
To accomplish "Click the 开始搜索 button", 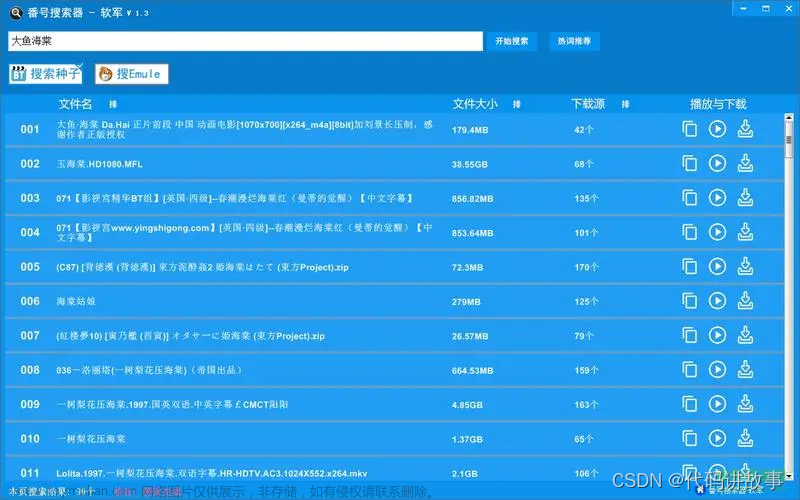I will tap(512, 41).
